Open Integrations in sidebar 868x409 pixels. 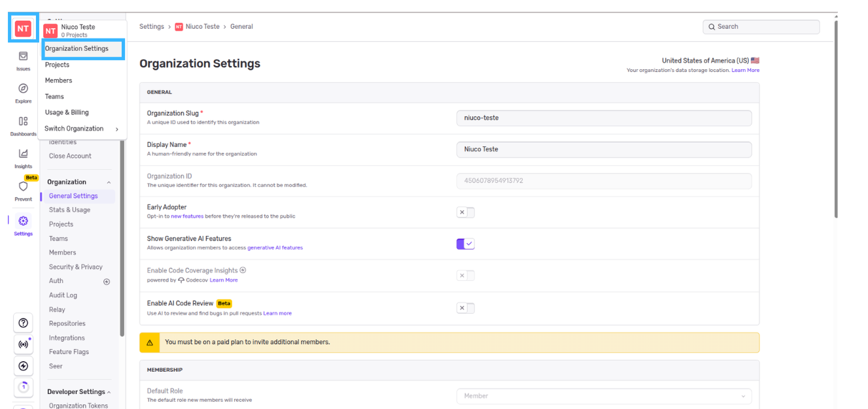point(67,338)
